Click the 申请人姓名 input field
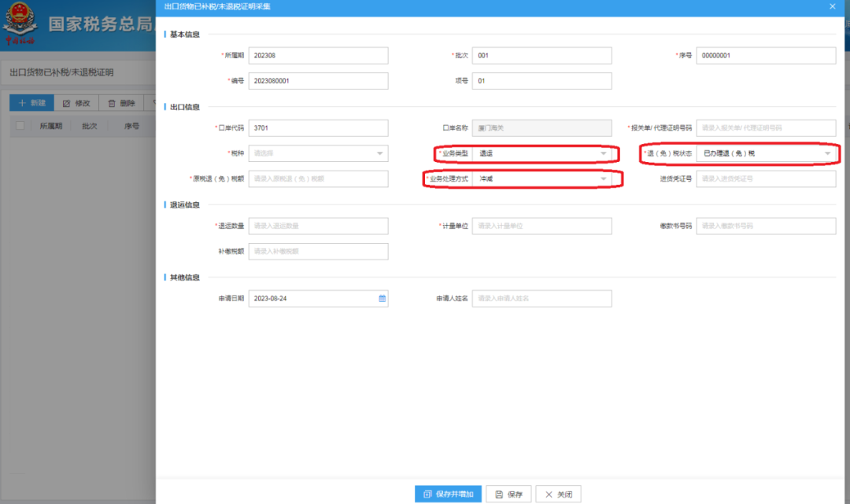The width and height of the screenshot is (850, 504). (x=542, y=298)
